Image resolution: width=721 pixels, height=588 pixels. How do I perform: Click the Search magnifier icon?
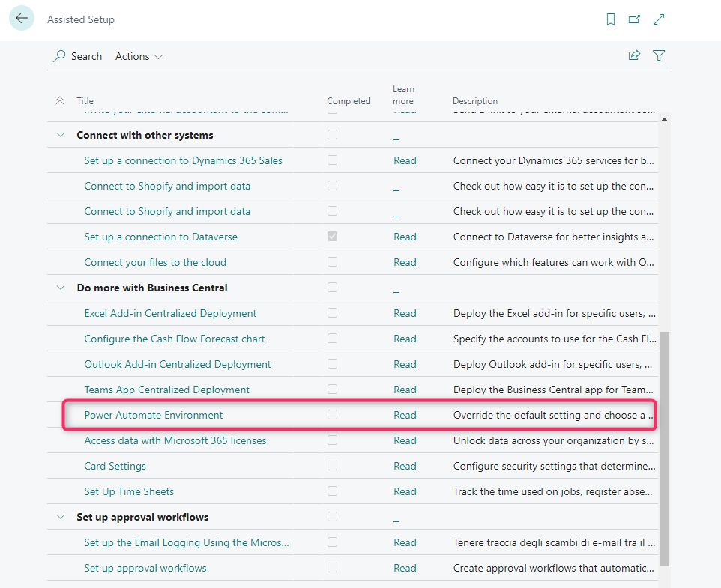point(60,56)
